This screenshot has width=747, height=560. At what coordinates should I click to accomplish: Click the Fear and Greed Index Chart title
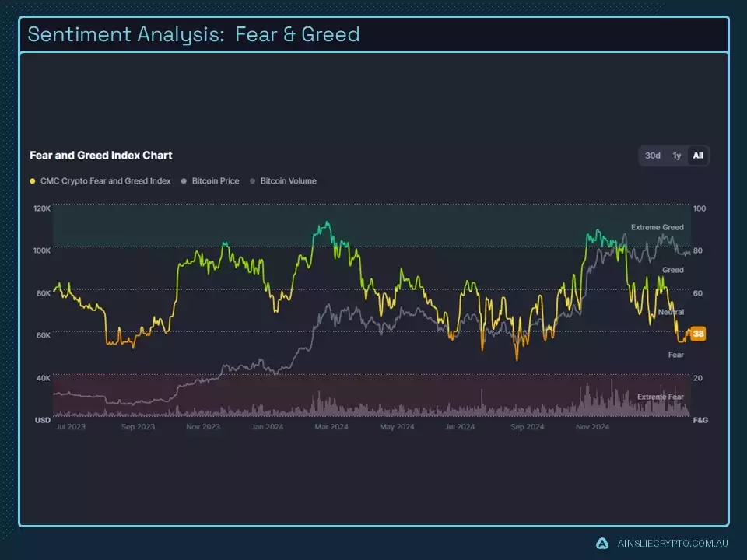pyautogui.click(x=100, y=156)
